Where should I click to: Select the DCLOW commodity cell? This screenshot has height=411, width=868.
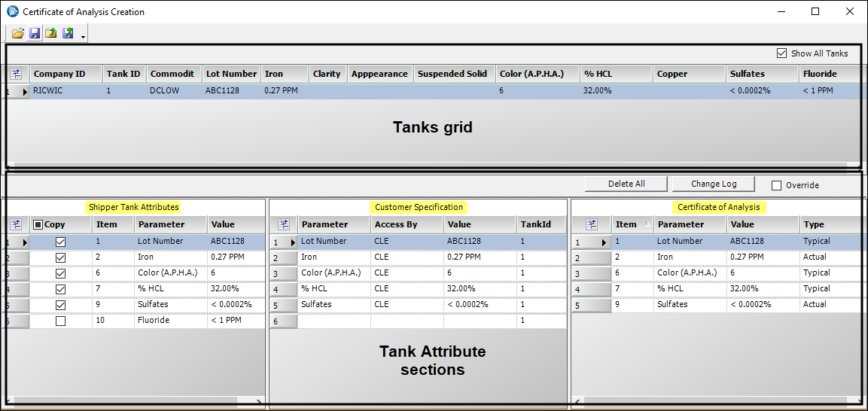[x=175, y=90]
